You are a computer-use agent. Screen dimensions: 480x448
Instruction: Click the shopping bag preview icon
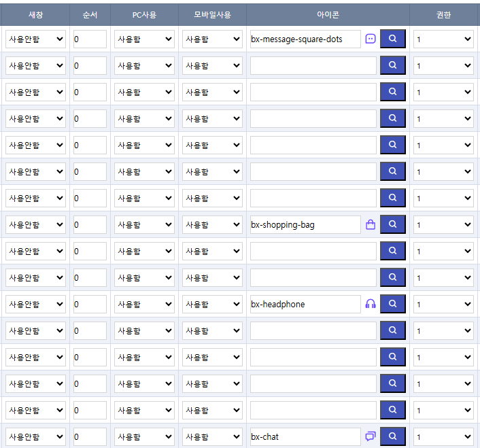371,224
